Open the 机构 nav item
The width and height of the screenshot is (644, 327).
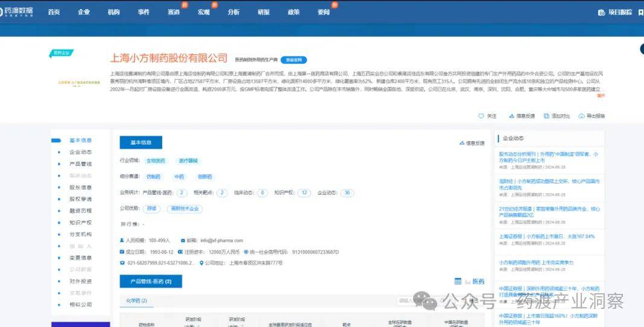[114, 12]
